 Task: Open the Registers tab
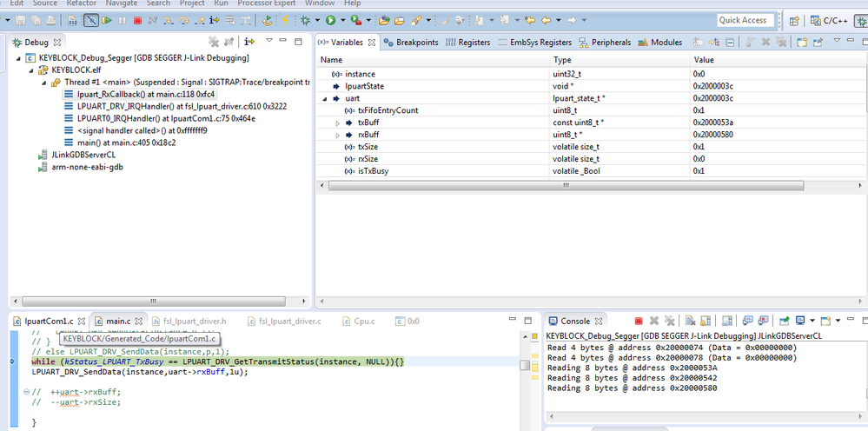[467, 42]
